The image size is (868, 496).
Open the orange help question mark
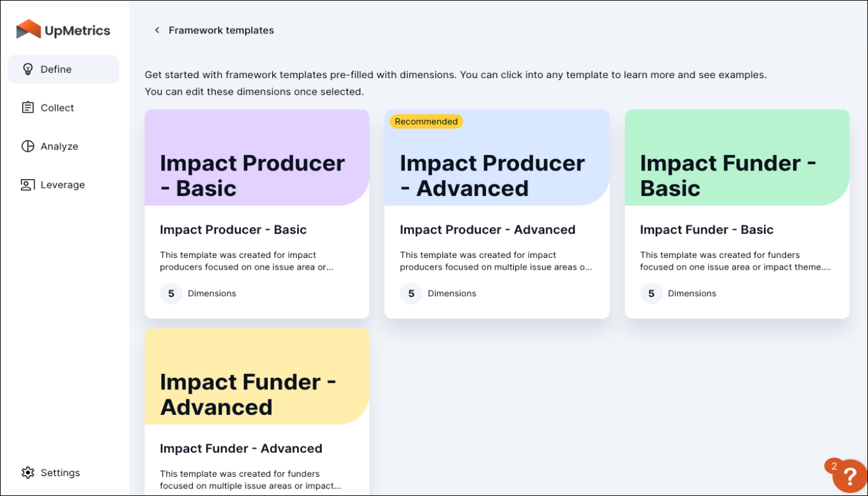tap(851, 476)
